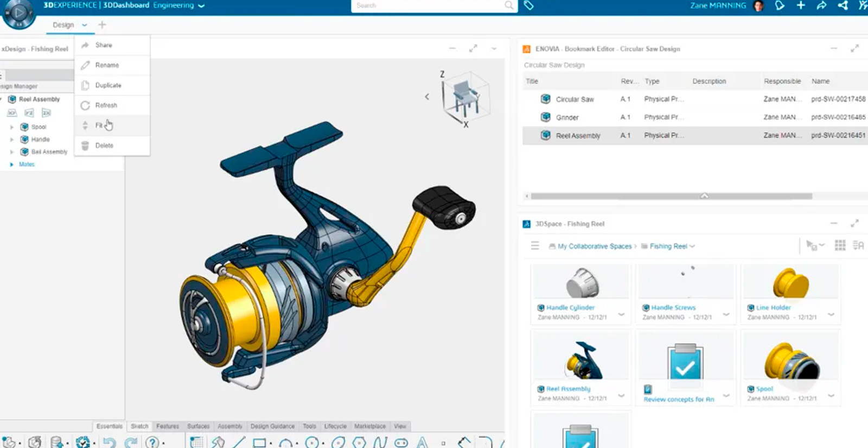Open the xDesign widget chevron menu
Image resolution: width=868 pixels, height=448 pixels.
pyautogui.click(x=494, y=49)
